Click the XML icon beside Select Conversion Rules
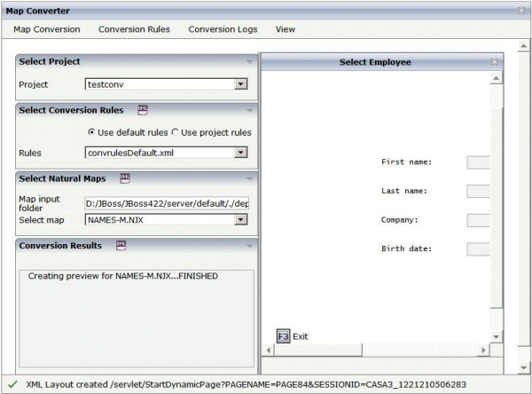Screen dimensions: 532x394 [x=143, y=110]
